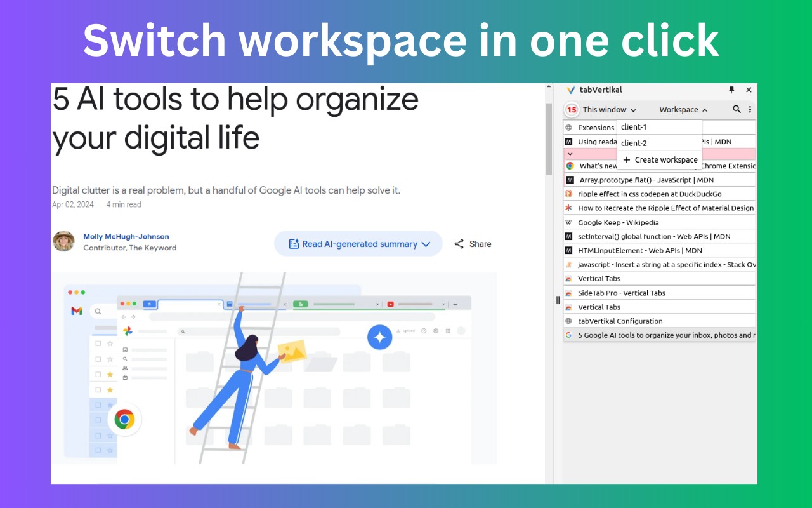
Task: Select the client-1 workspace
Action: point(659,127)
